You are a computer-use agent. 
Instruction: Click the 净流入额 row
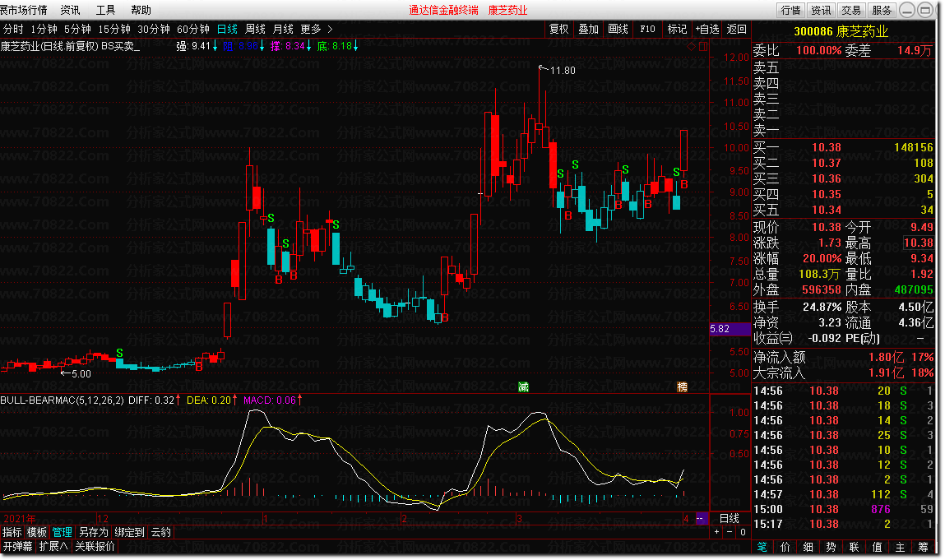click(843, 358)
